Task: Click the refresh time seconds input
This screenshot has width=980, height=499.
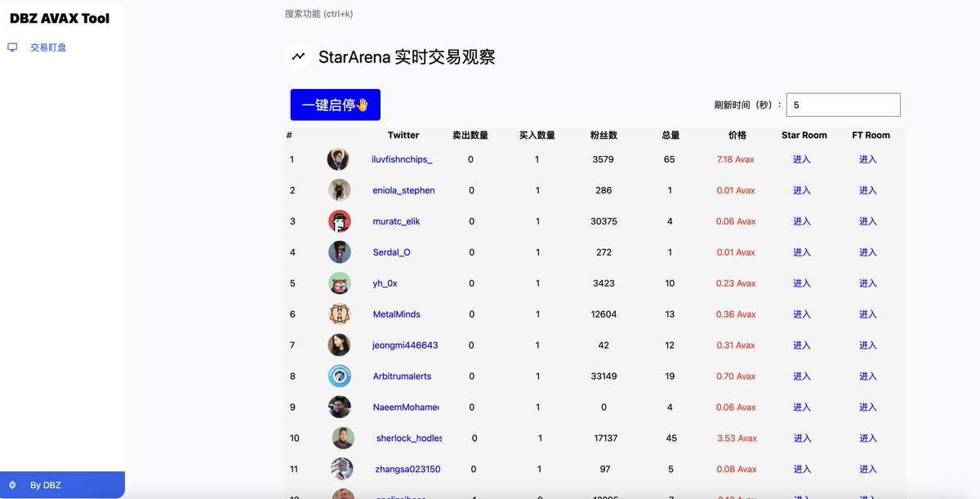Action: coord(844,105)
